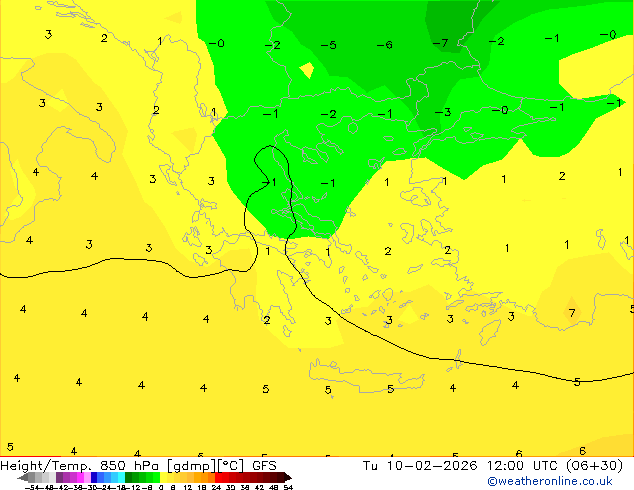Screen dimensions: 634x490
Task: Click the 7 temperature value over Turkey
Action: [572, 313]
